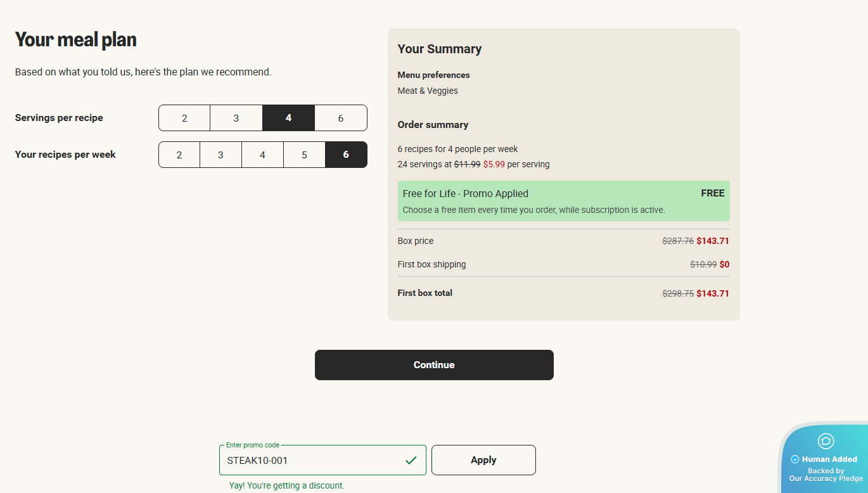Click the green checkmark in promo field
The width and height of the screenshot is (868, 493).
pos(411,460)
